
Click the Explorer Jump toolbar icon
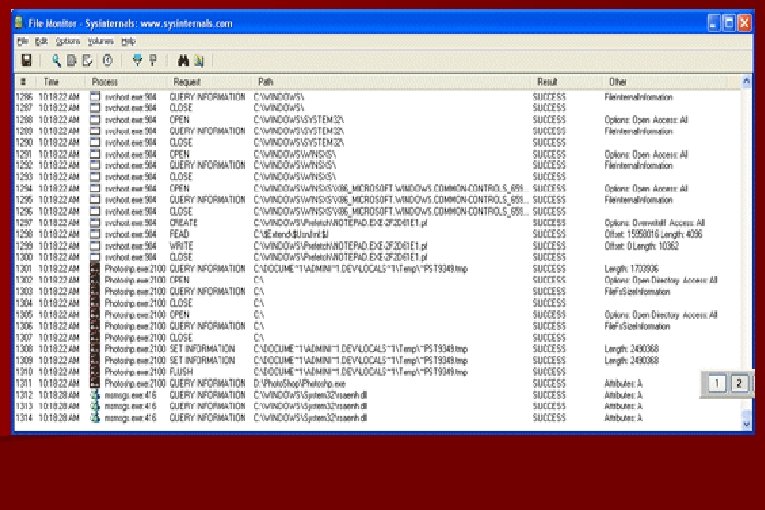(199, 61)
